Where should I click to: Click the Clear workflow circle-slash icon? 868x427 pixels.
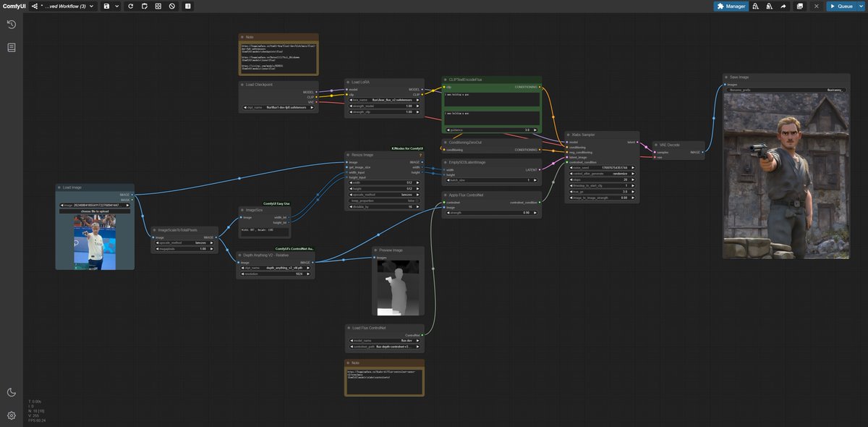pyautogui.click(x=172, y=6)
